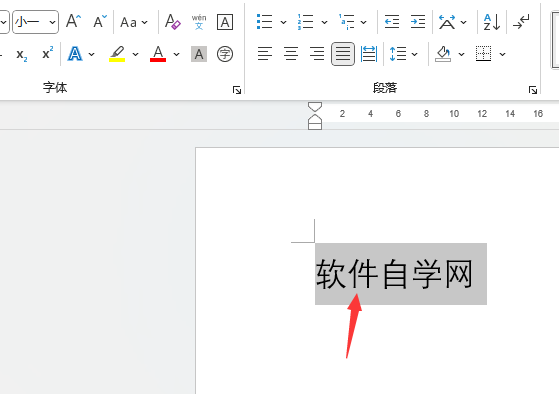
Task: Apply yellow text highlight color
Action: [x=117, y=54]
